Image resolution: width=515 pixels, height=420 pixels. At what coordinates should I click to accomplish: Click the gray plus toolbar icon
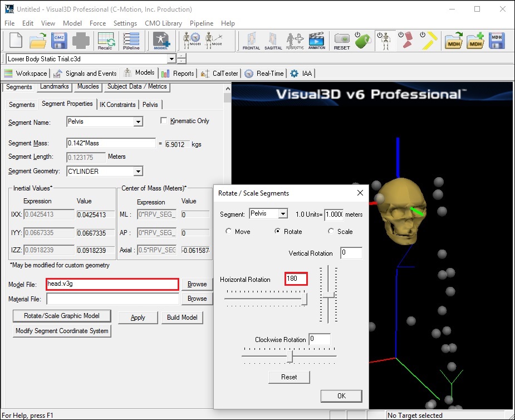(81, 41)
